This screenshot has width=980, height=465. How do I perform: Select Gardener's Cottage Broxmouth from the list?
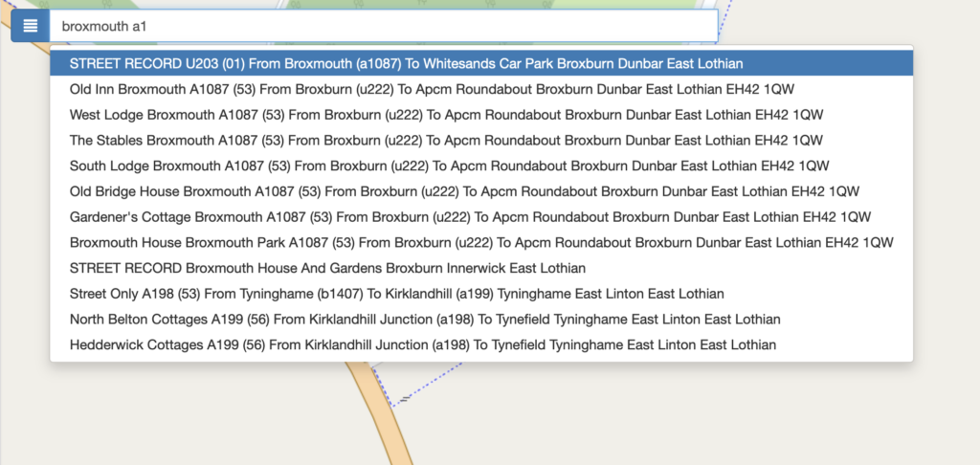(470, 216)
